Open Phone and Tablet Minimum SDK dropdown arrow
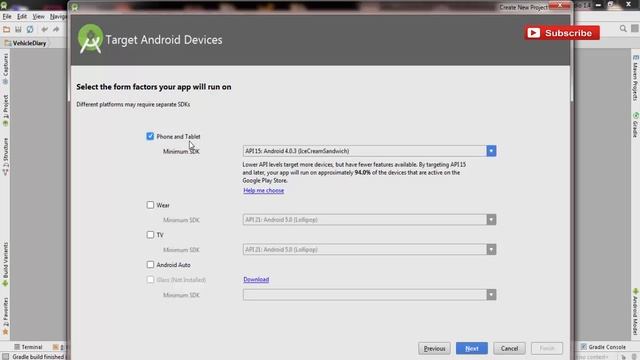This screenshot has width=640, height=360. click(491, 151)
